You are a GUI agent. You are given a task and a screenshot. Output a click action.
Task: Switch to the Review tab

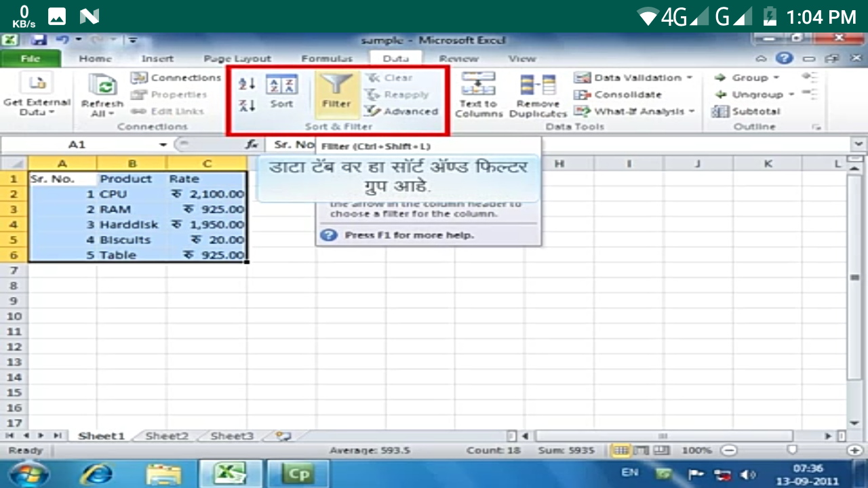459,59
